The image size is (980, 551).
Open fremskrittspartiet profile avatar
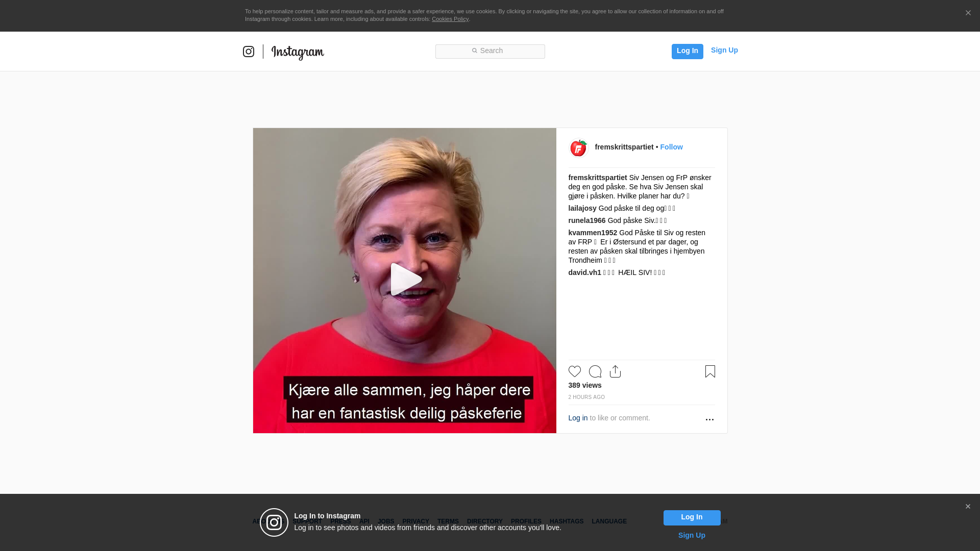click(x=578, y=148)
